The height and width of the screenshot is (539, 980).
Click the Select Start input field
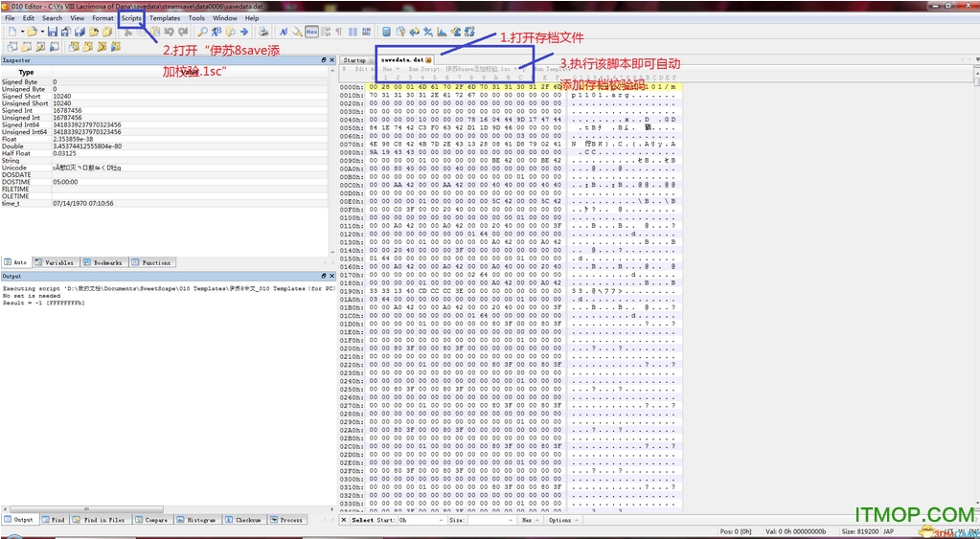click(x=422, y=520)
